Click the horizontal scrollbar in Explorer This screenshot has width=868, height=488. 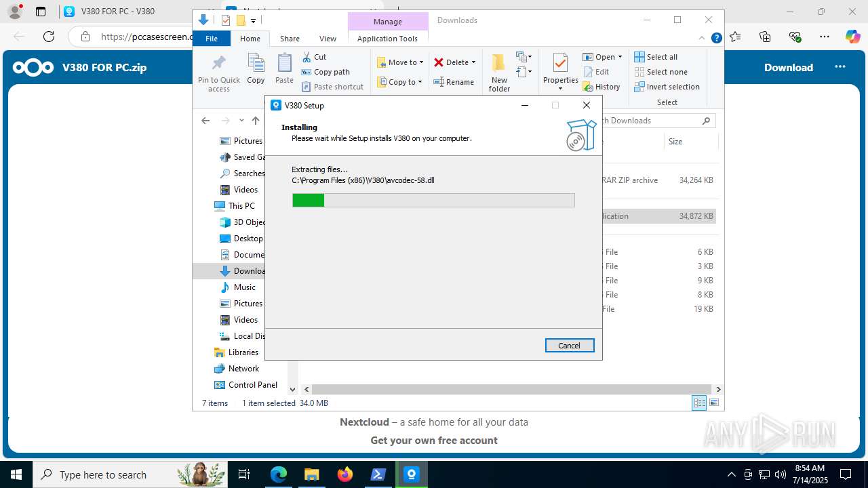512,390
